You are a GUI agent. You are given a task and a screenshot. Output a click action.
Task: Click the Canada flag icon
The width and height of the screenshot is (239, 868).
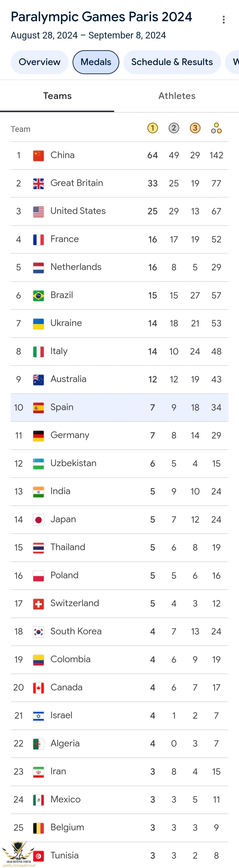(x=38, y=687)
